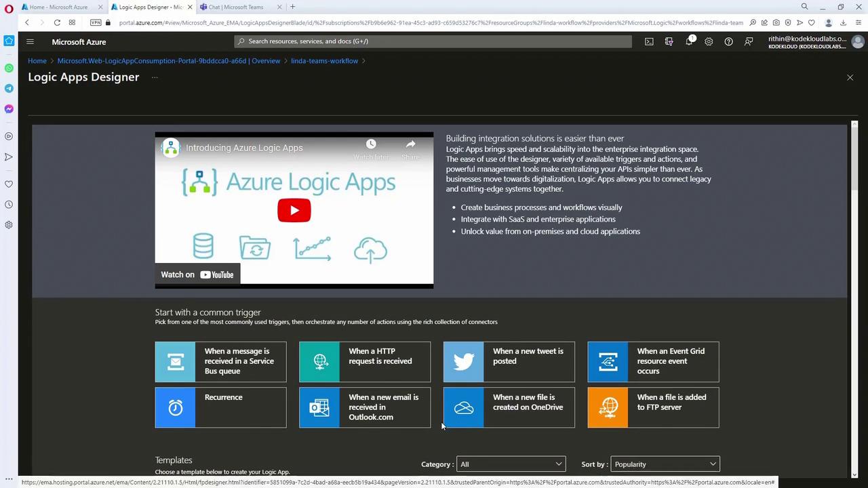Pick the Event Grid resource event trigger
Screen dimensions: 868x488
point(653,362)
